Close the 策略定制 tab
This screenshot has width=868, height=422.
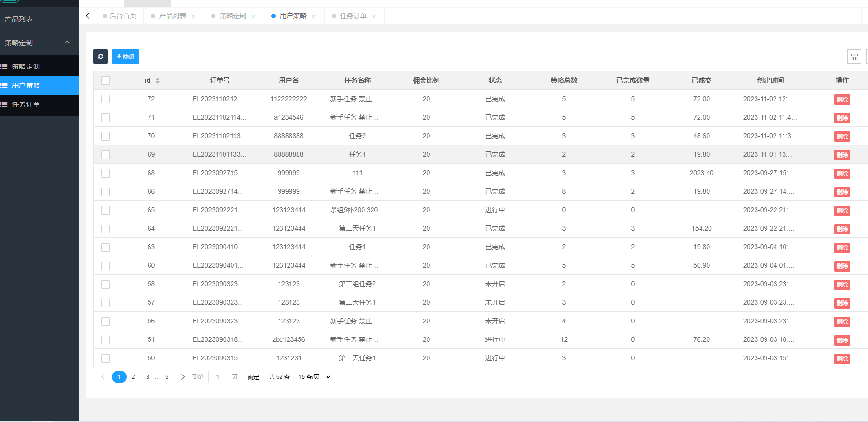pyautogui.click(x=253, y=16)
